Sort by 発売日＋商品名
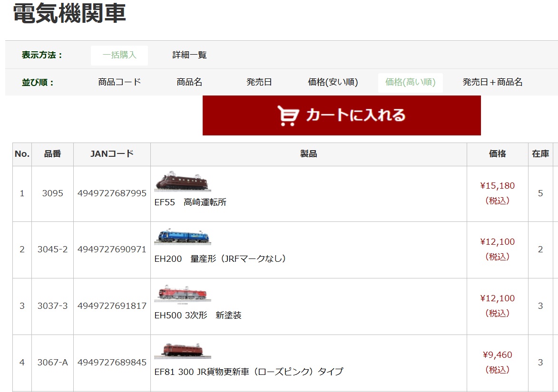Screen dimensions: 558x392 492,82
